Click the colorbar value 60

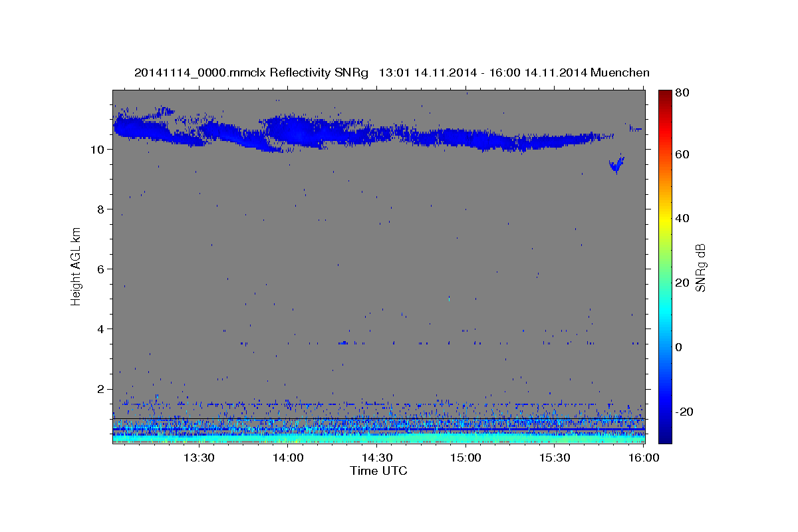(682, 154)
